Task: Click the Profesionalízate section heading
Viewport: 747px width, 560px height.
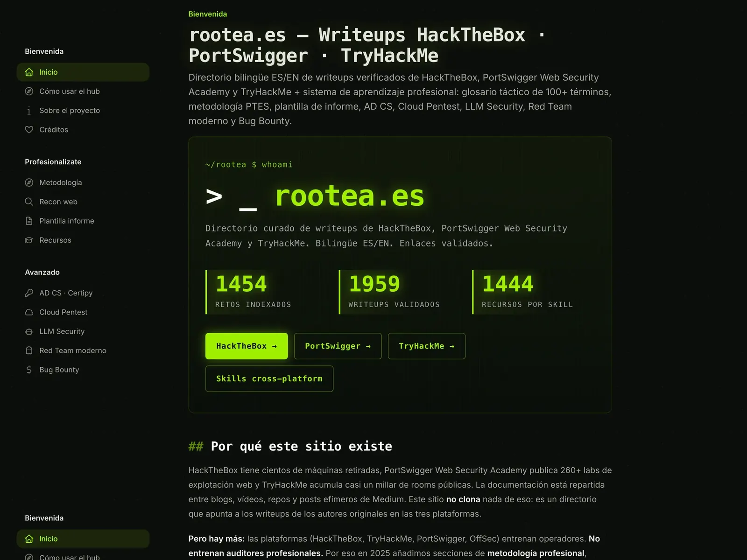Action: tap(53, 162)
